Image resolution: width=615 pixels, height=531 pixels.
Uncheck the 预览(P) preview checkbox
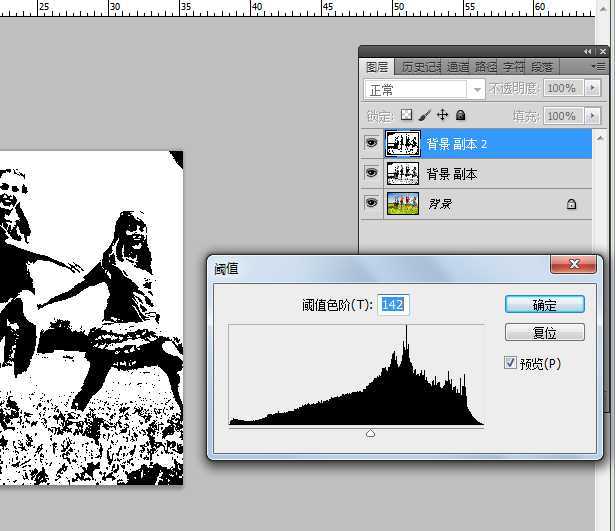(x=511, y=363)
